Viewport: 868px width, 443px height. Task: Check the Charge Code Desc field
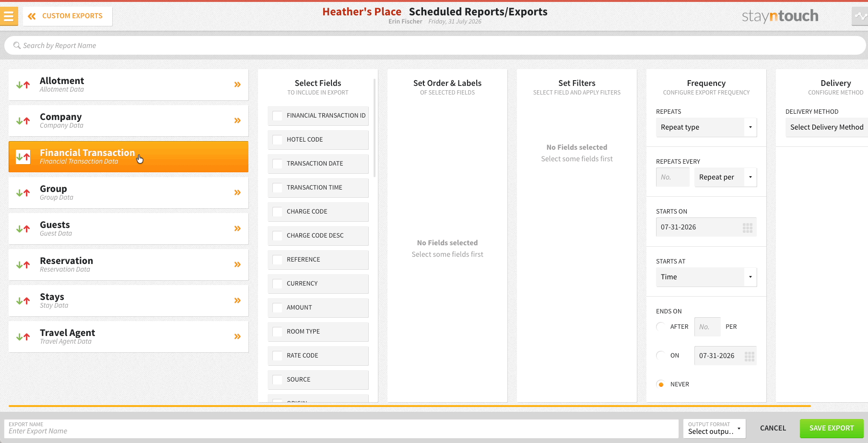tap(277, 236)
